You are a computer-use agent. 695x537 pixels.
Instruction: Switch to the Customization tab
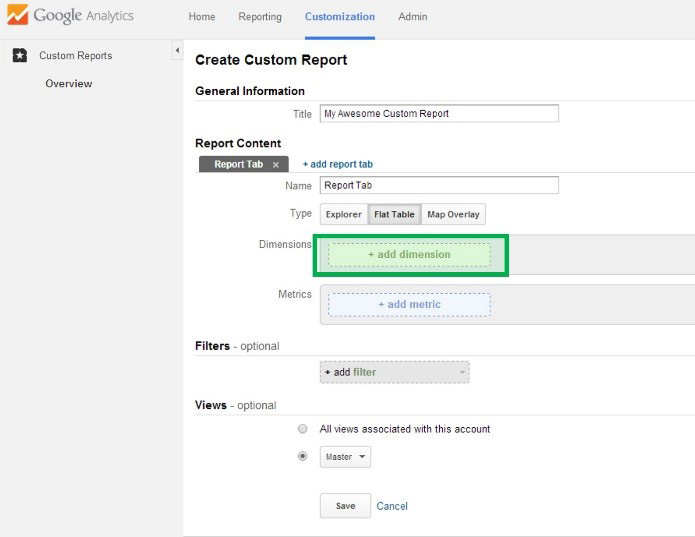(340, 17)
